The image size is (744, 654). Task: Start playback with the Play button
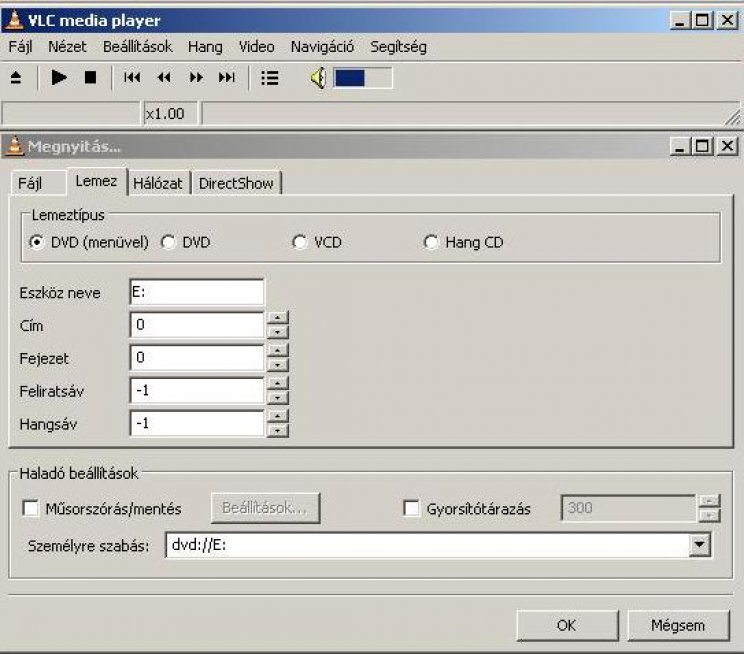coord(59,77)
